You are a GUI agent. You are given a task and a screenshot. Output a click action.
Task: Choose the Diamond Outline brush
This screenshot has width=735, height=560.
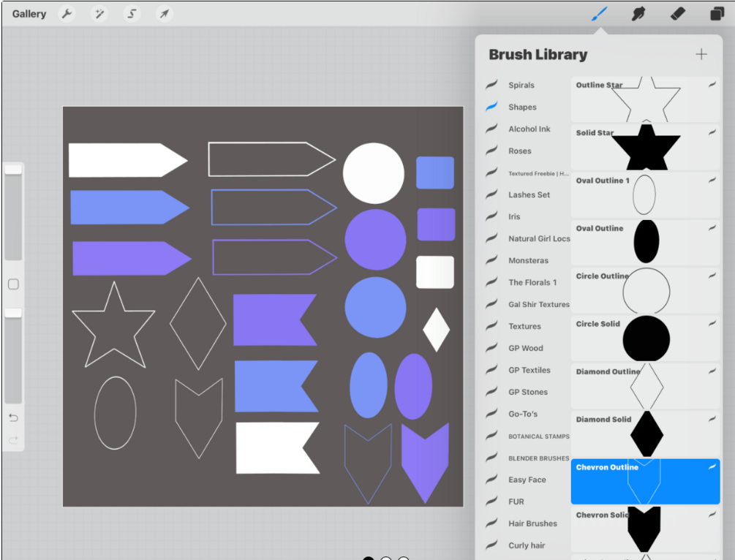(x=646, y=386)
